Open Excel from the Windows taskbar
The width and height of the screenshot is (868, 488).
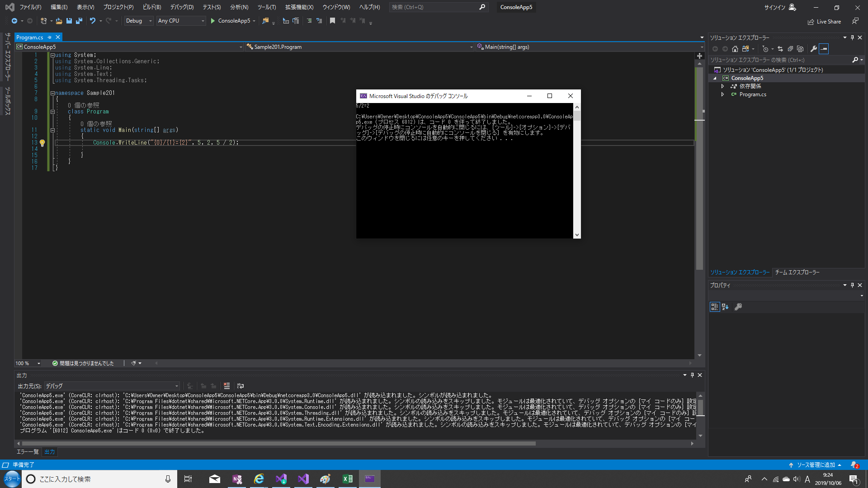click(x=348, y=479)
